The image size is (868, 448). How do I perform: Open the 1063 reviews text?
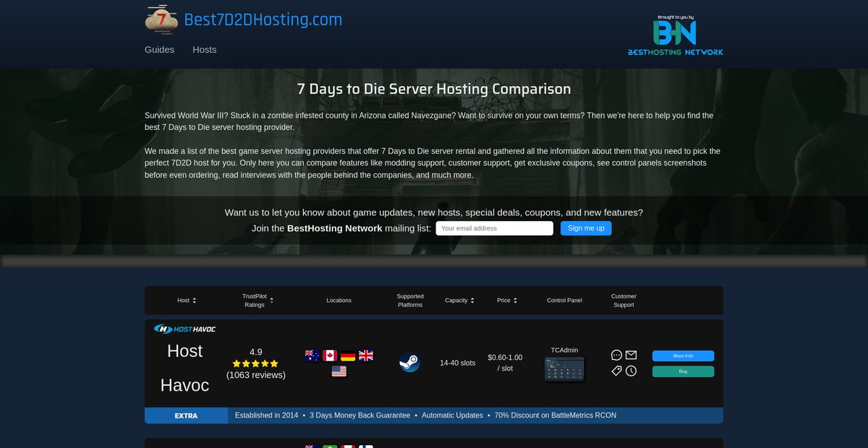255,375
